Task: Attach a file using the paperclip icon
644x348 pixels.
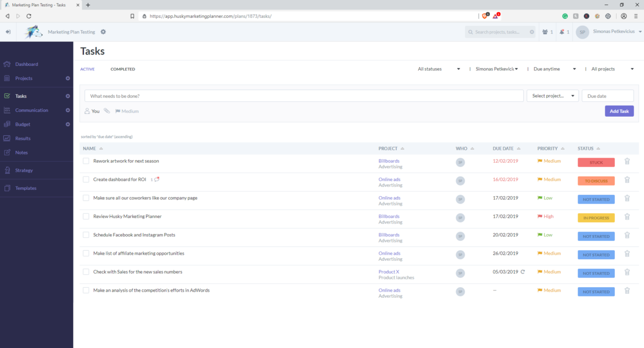Action: pyautogui.click(x=107, y=111)
